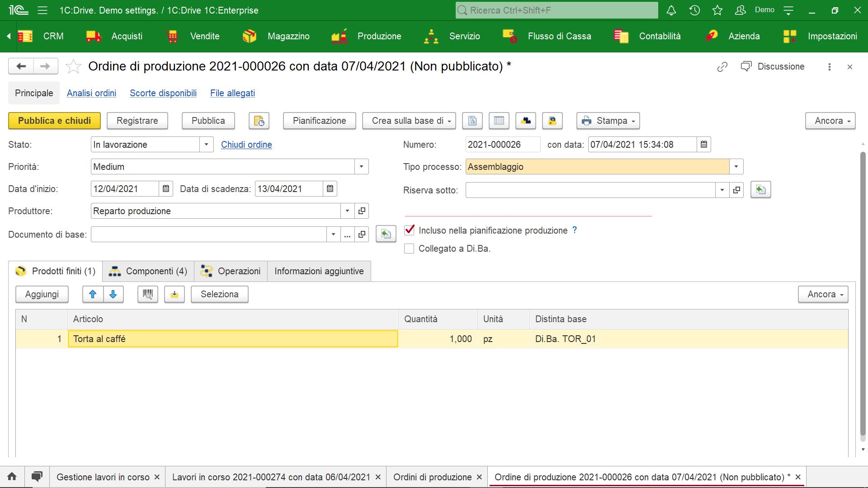Expand the Riserva sotto dropdown

coord(722,190)
